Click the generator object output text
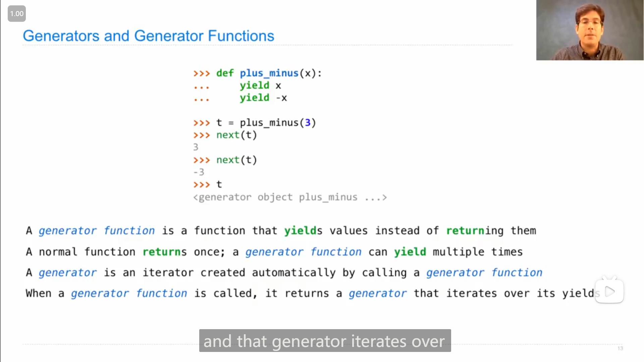 coord(290,197)
